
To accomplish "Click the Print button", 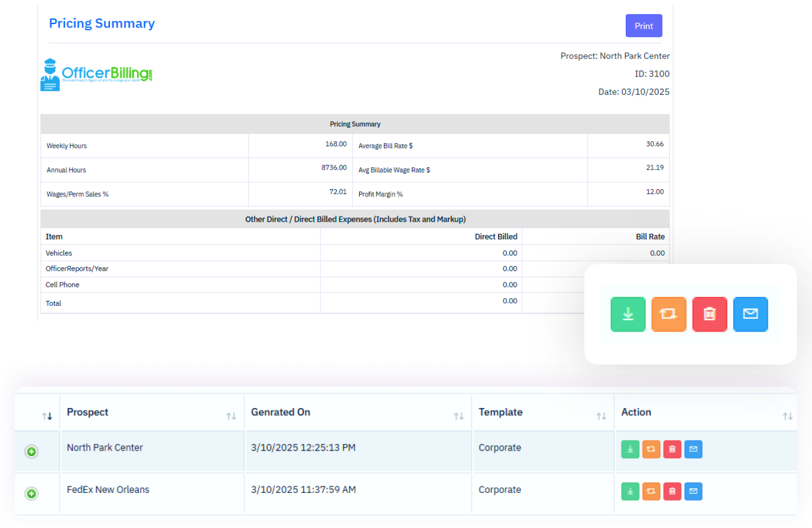I will 644,26.
